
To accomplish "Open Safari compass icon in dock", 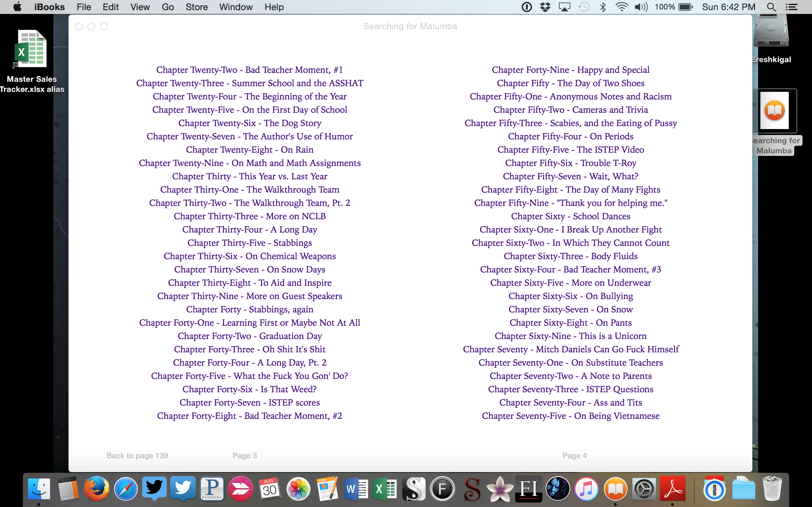I will pyautogui.click(x=126, y=489).
